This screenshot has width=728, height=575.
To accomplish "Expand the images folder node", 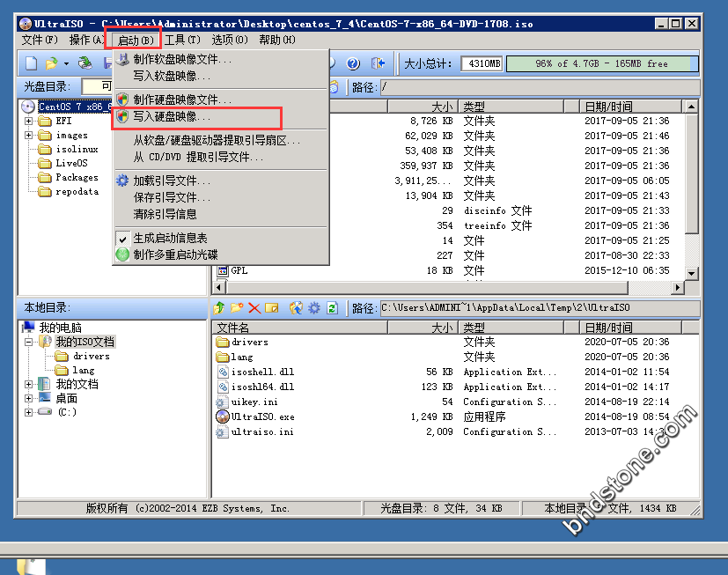I will pos(29,135).
